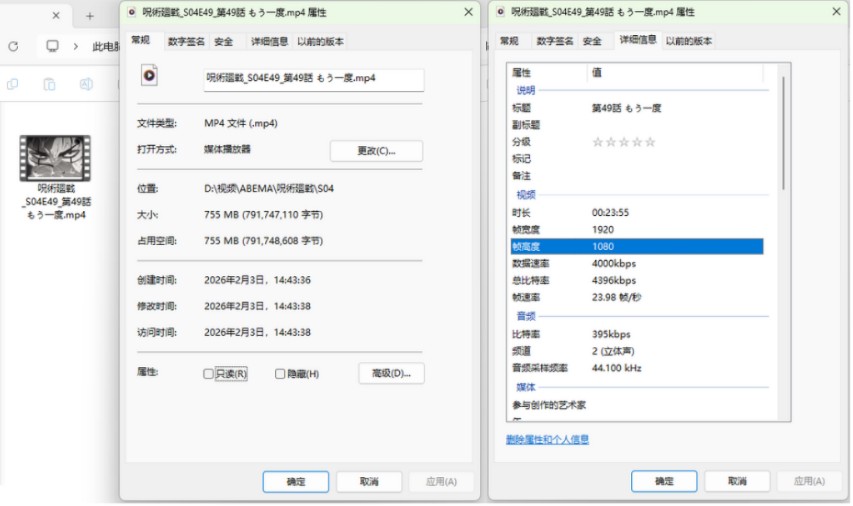This screenshot has height=506, width=853.
Task: Open the 数字签名 tab in the left dialog
Action: 186,41
